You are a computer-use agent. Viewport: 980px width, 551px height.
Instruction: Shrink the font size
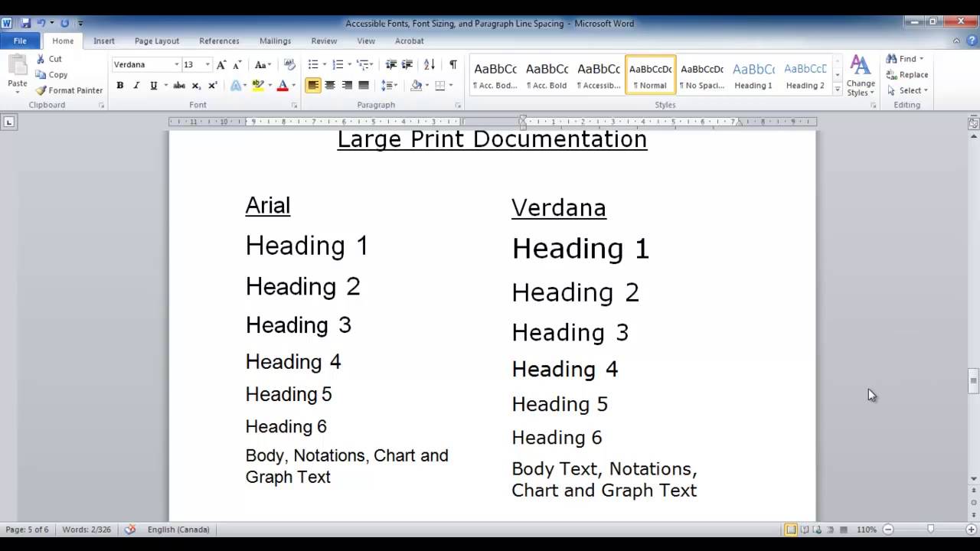(x=237, y=65)
